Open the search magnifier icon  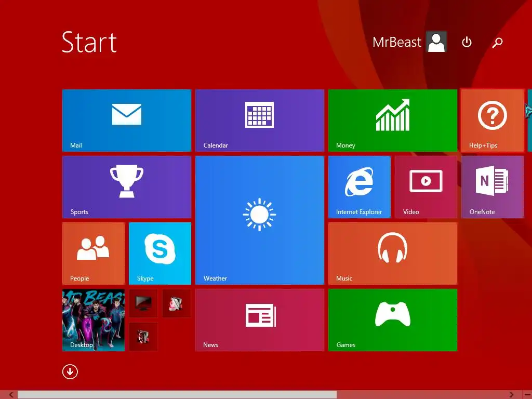click(497, 43)
